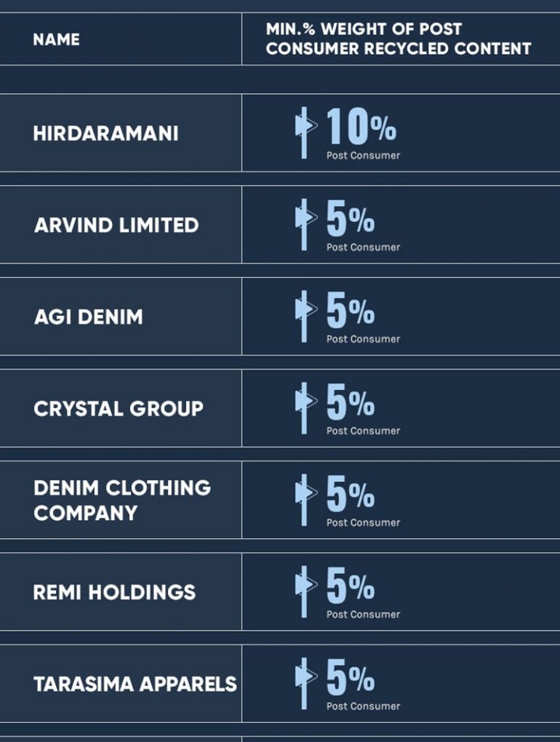Select the NAME column header

[x=56, y=39]
